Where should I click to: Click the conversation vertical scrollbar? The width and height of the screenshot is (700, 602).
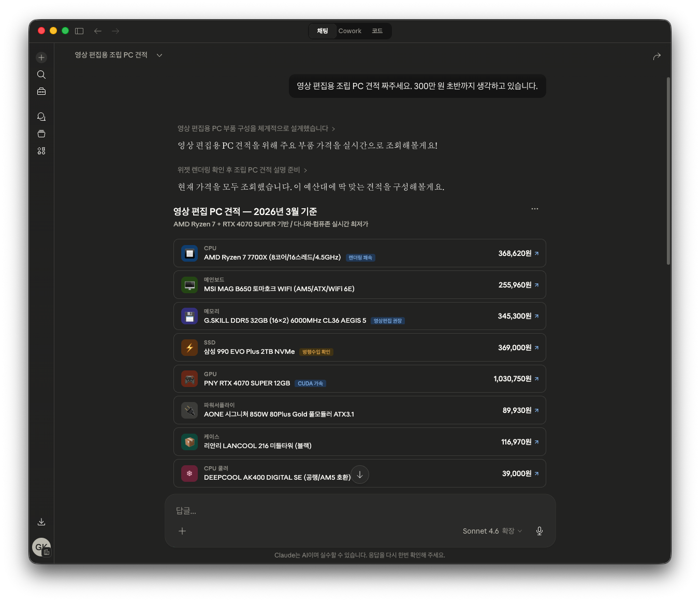(x=668, y=171)
